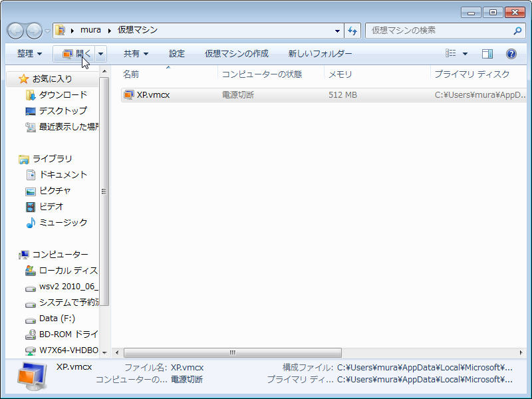Screen dimensions: 532x399
Task: Open Help with the question mark icon
Action: click(x=511, y=54)
